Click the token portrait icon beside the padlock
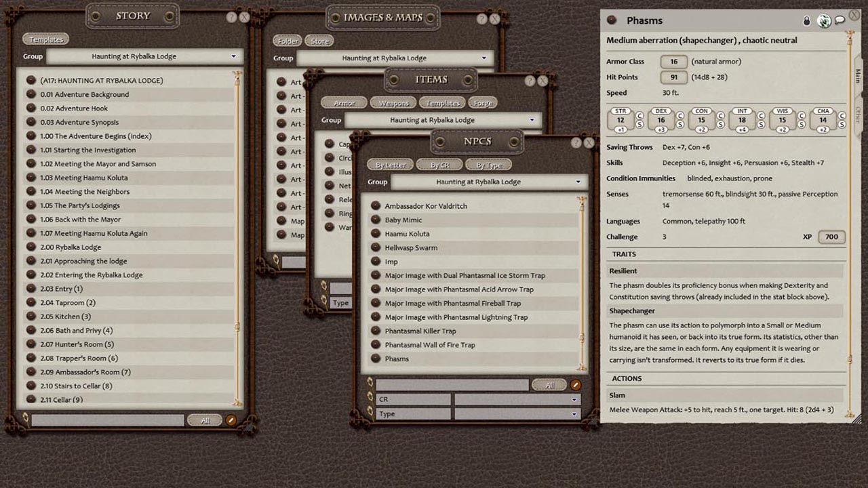The image size is (868, 488). (823, 20)
